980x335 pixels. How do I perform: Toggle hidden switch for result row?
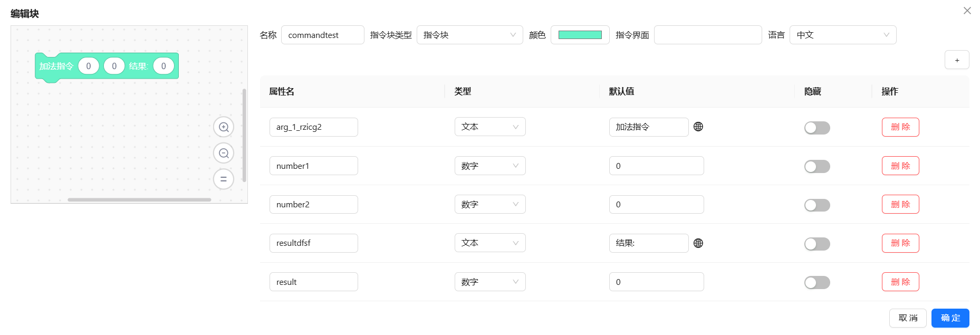point(817,282)
